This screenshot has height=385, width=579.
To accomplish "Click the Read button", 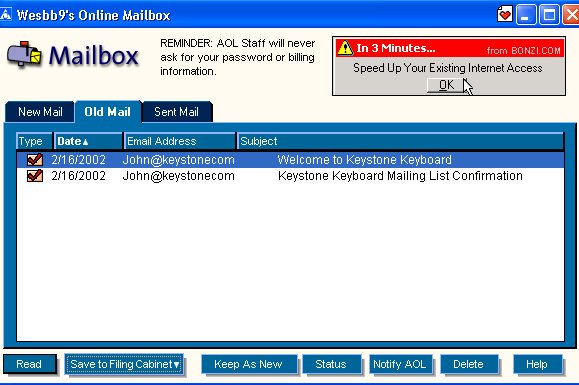I will [x=30, y=364].
